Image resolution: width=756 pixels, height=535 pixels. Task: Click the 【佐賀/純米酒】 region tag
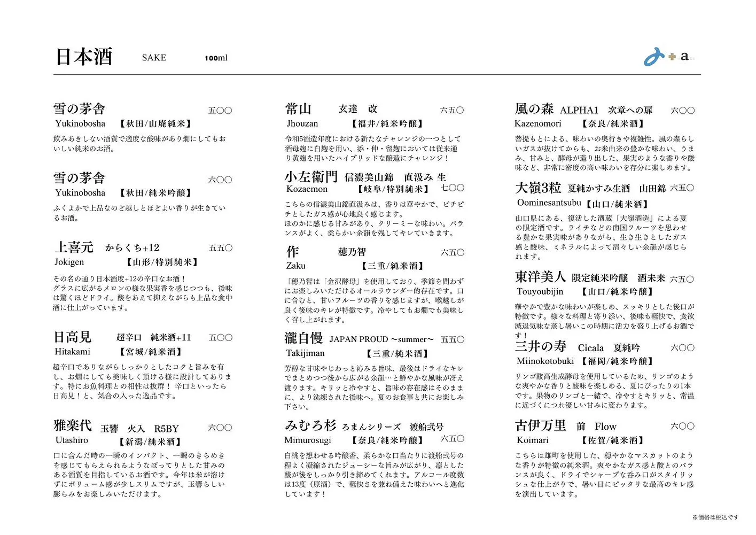point(613,440)
